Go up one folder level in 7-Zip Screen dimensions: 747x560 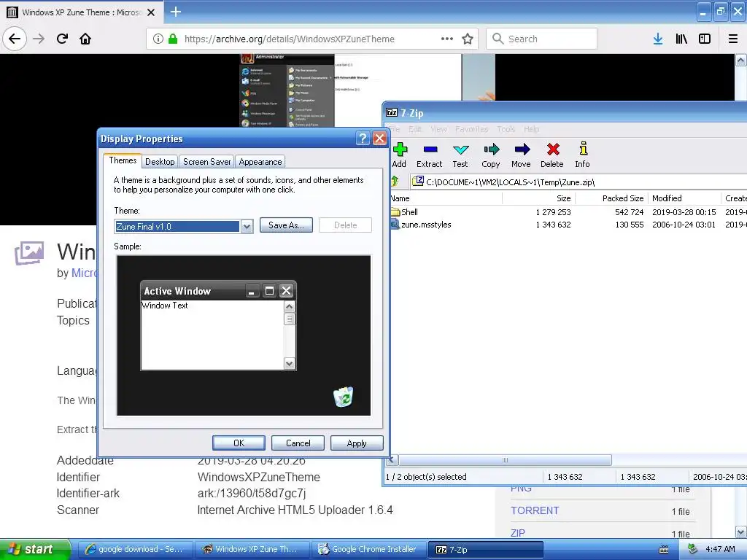pos(395,181)
